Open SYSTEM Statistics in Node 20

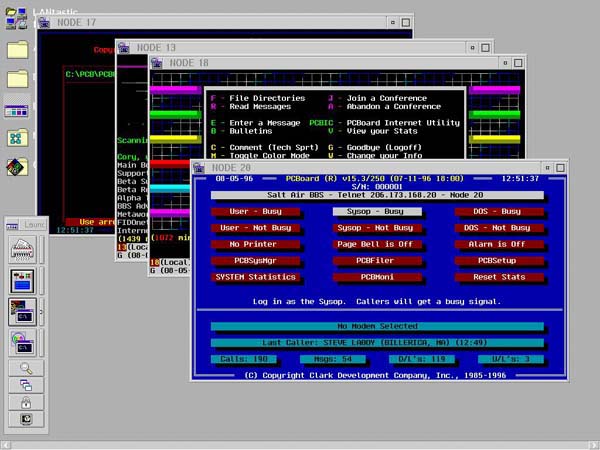(255, 277)
